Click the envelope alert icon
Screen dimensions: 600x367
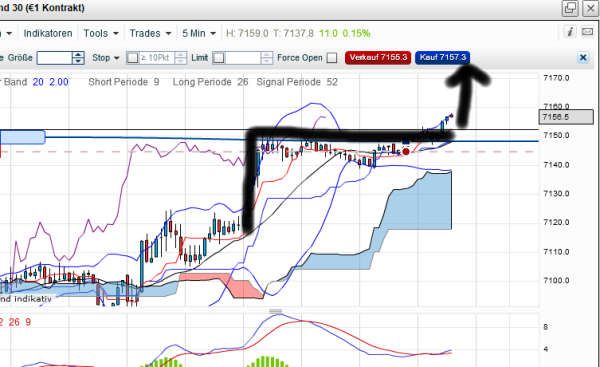pyautogui.click(x=588, y=32)
